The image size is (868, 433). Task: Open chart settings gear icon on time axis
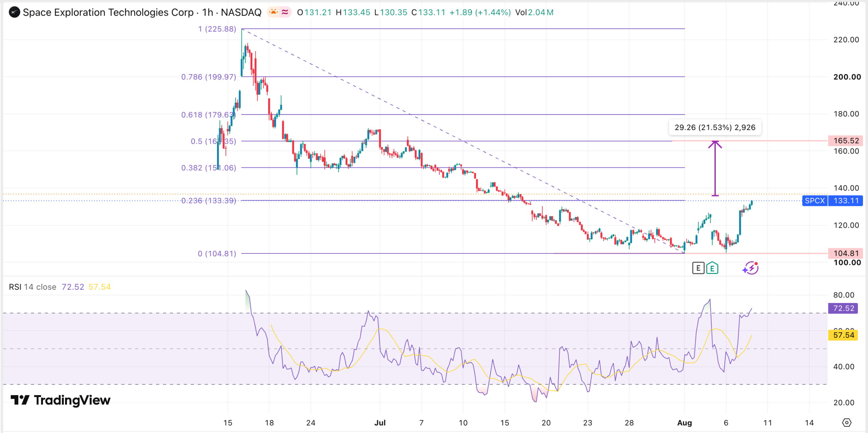(x=847, y=422)
